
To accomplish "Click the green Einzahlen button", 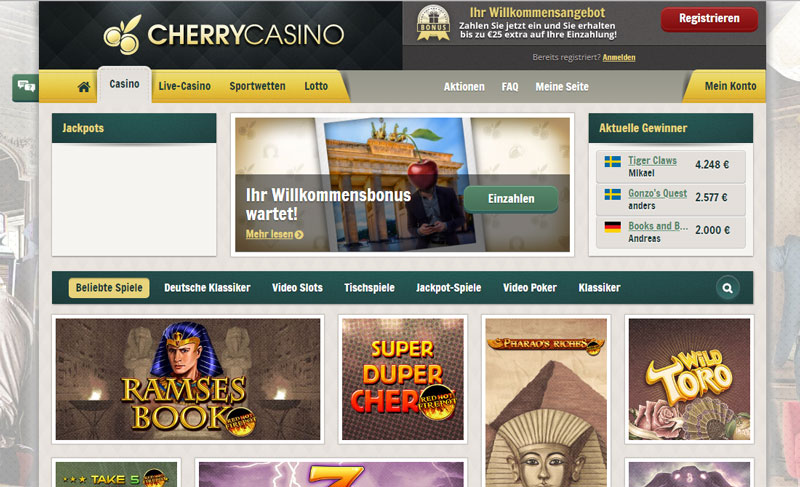I will coord(511,199).
